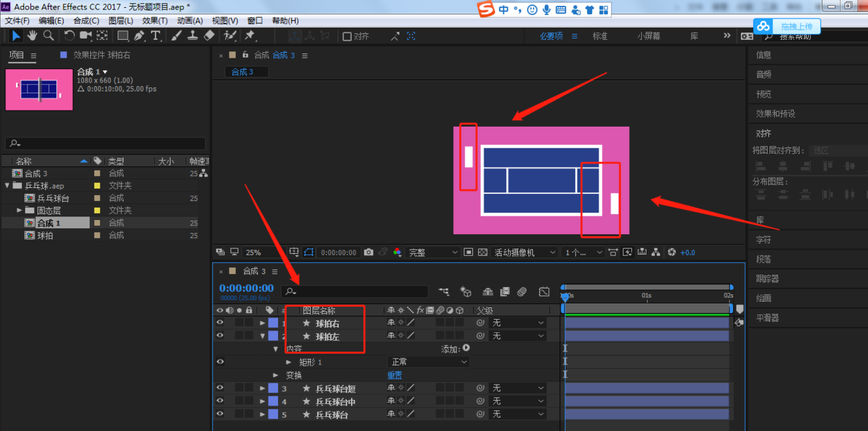Viewport: 868px width, 431px height.
Task: Switch to the 小屏幕 workspace
Action: (649, 36)
